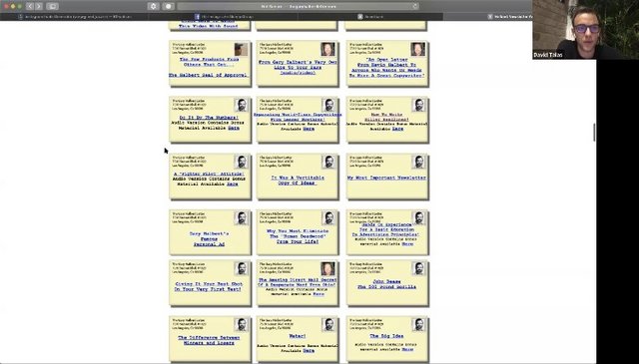This screenshot has width=639, height=364.
Task: Reload the page using the refresh icon
Action: [415, 6]
